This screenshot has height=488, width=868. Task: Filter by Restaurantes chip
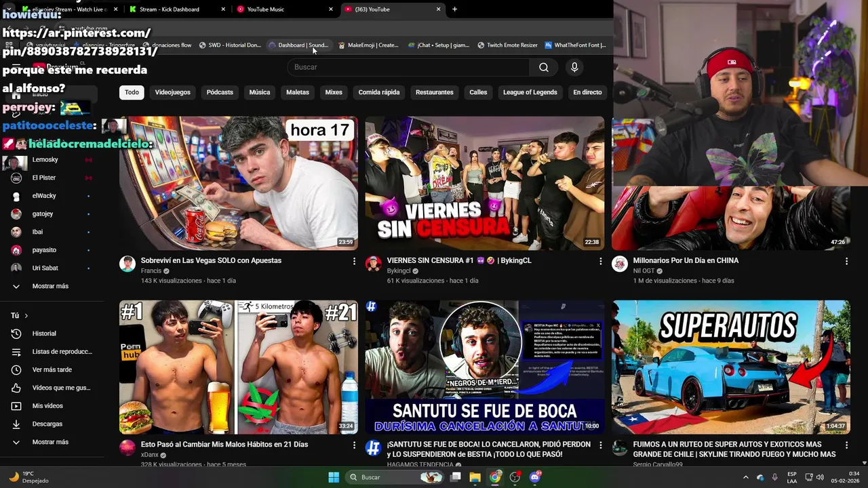(x=434, y=92)
